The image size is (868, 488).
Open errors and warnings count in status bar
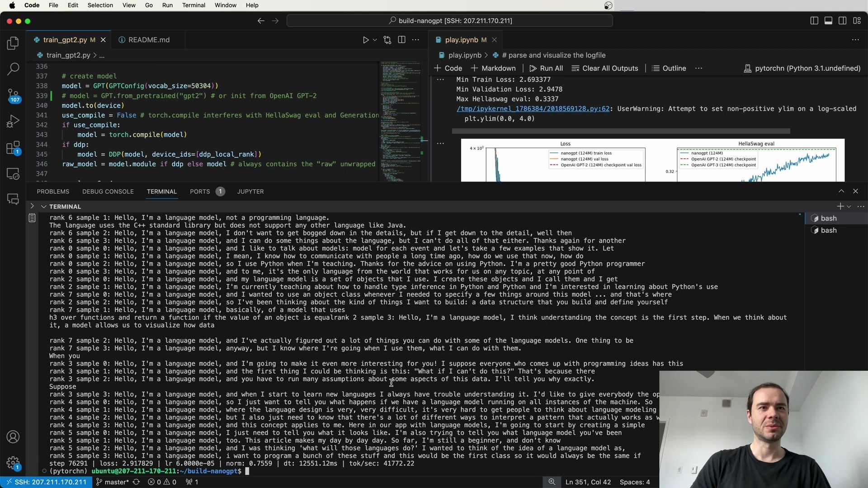(162, 482)
